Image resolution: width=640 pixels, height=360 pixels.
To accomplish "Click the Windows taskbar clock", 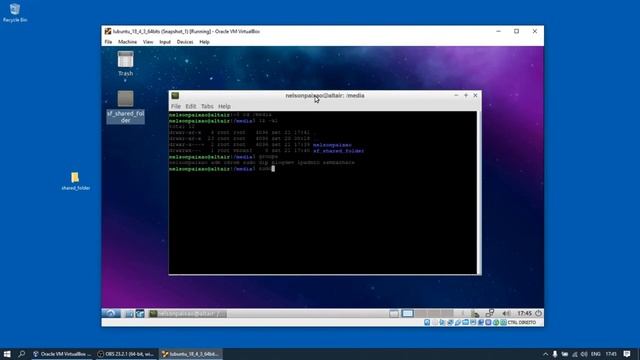I will point(611,354).
